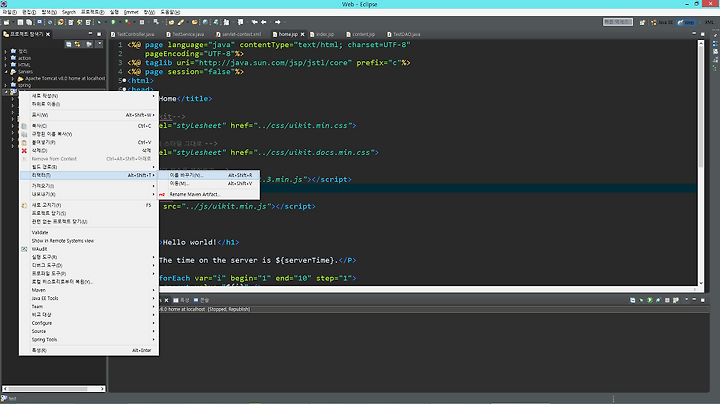Image resolution: width=720 pixels, height=404 pixels.
Task: Open the content.jsp editor tab
Action: click(360, 34)
